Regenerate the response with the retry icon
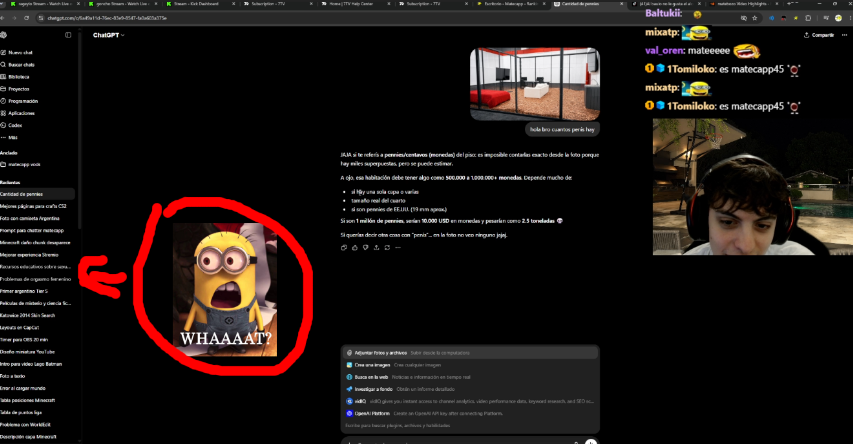The width and height of the screenshot is (853, 444). [387, 248]
